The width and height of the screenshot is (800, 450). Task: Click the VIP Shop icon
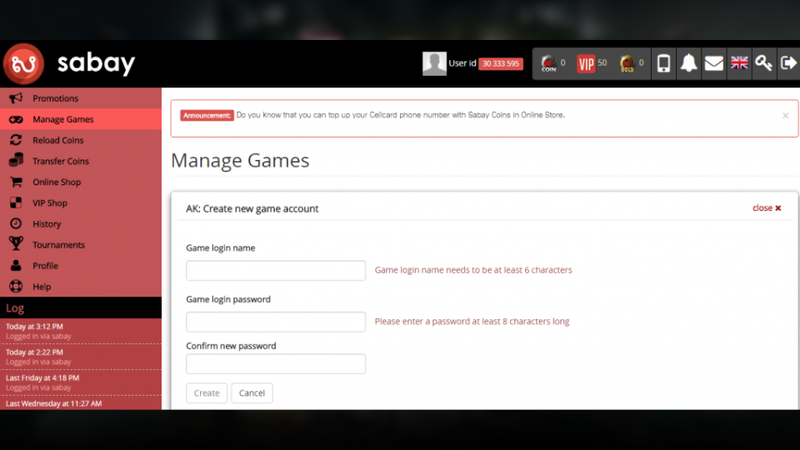pos(16,203)
